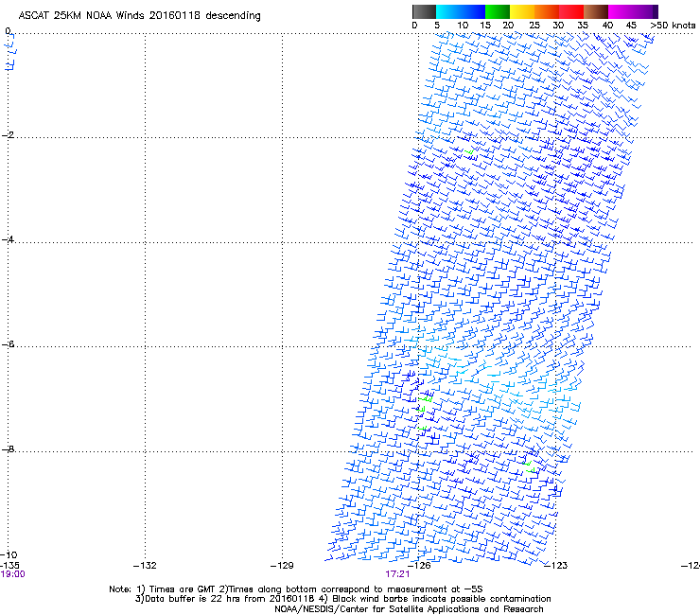
Task: Click the cyan 5-10 knots color segment
Action: [447, 11]
